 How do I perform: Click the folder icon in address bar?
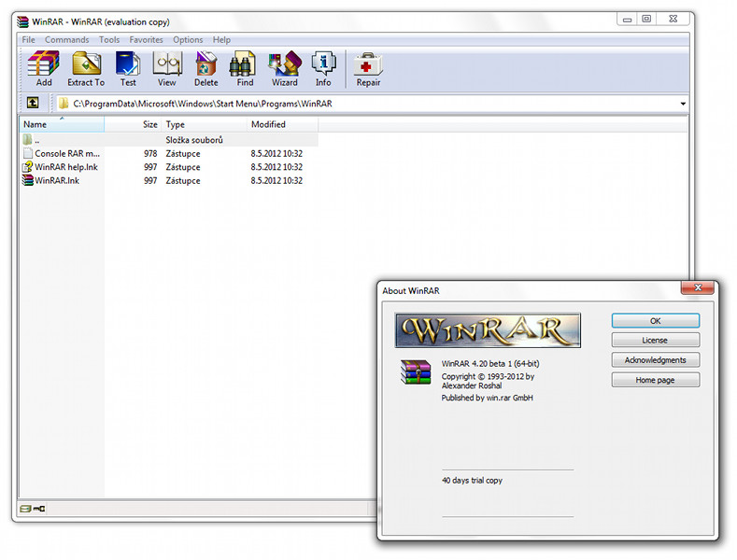[64, 104]
